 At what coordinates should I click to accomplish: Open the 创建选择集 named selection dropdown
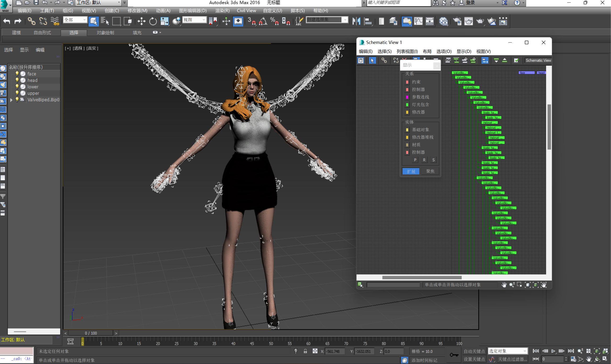click(x=327, y=19)
